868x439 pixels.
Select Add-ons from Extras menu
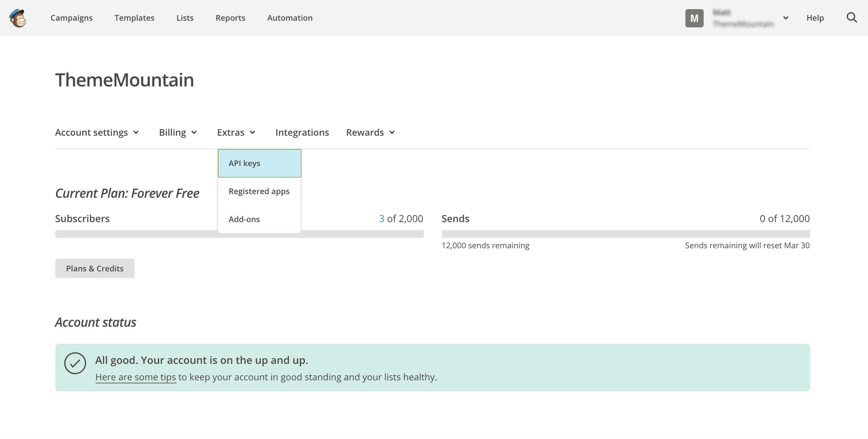(259, 219)
